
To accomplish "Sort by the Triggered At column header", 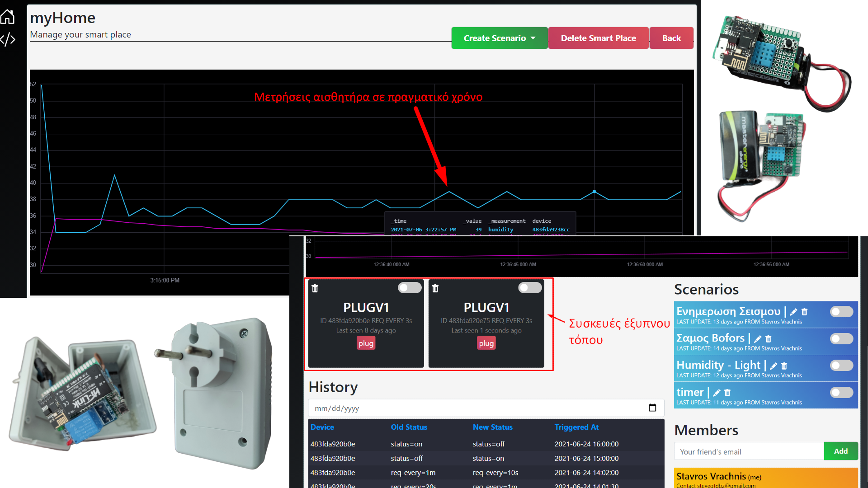I will pos(577,427).
